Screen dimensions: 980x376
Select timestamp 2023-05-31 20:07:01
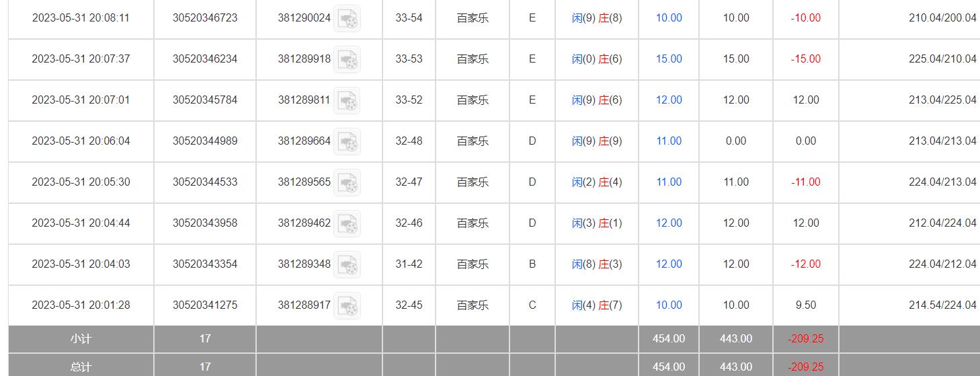(x=81, y=100)
